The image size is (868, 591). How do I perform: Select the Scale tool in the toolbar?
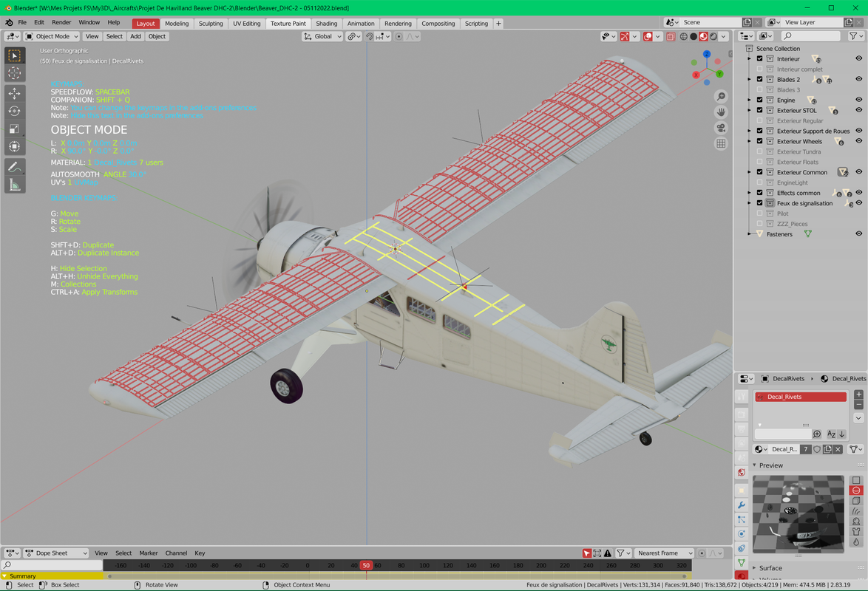[x=14, y=129]
